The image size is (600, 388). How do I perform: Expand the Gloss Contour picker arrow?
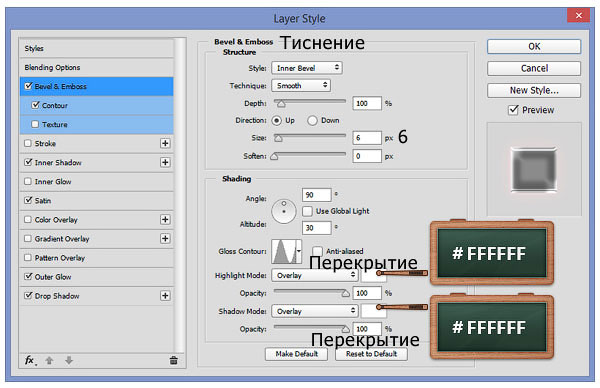coord(299,251)
